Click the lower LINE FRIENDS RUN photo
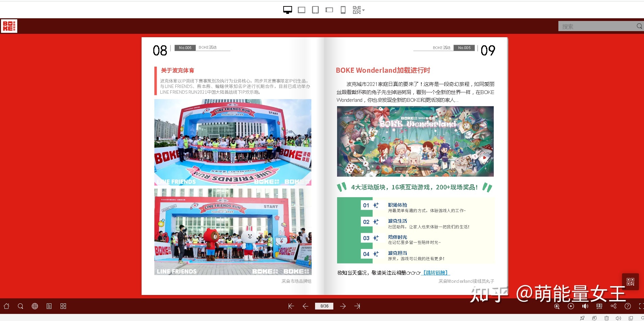Image resolution: width=644 pixels, height=321 pixels. (233, 232)
